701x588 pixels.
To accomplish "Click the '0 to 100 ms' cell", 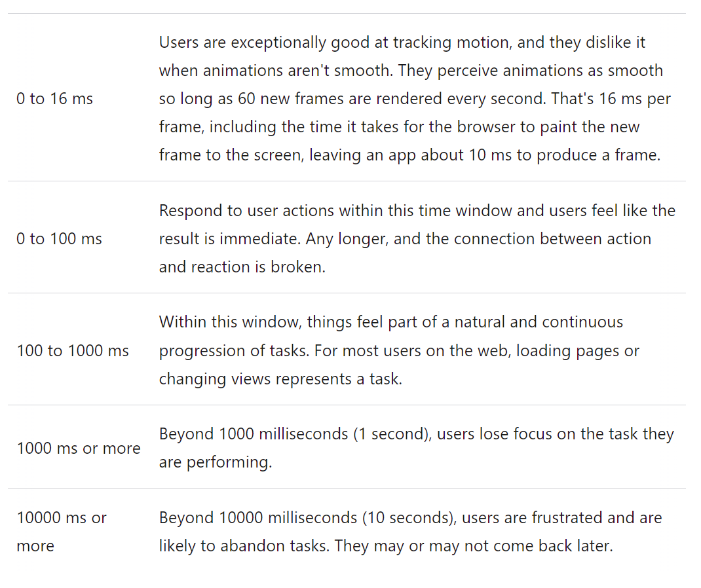I will pyautogui.click(x=60, y=238).
